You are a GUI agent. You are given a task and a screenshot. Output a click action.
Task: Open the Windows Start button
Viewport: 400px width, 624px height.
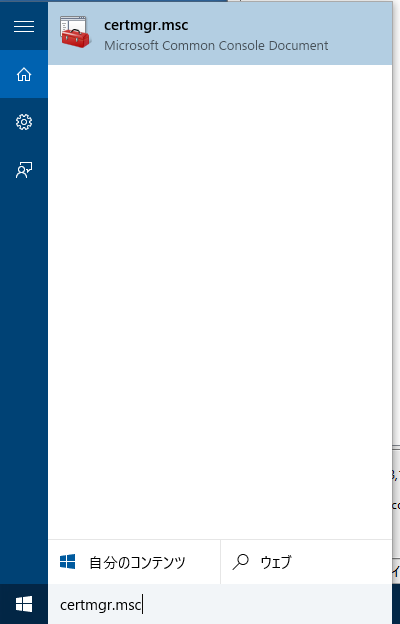pyautogui.click(x=24, y=604)
